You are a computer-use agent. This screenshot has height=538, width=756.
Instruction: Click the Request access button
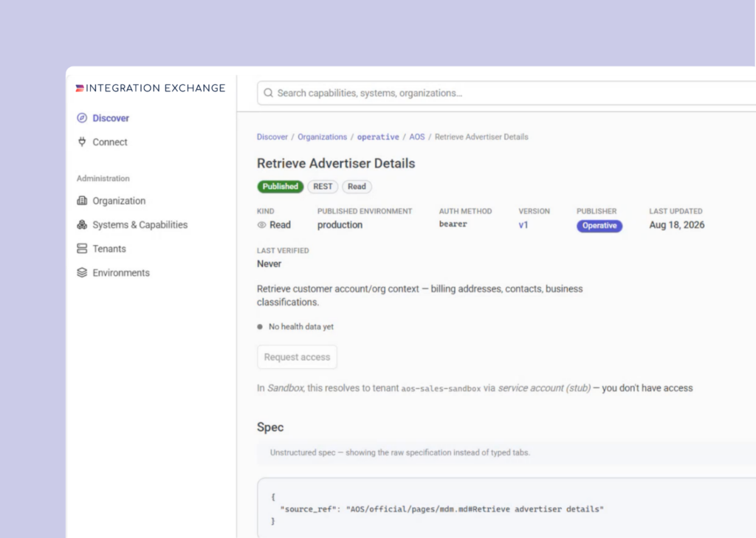click(297, 356)
